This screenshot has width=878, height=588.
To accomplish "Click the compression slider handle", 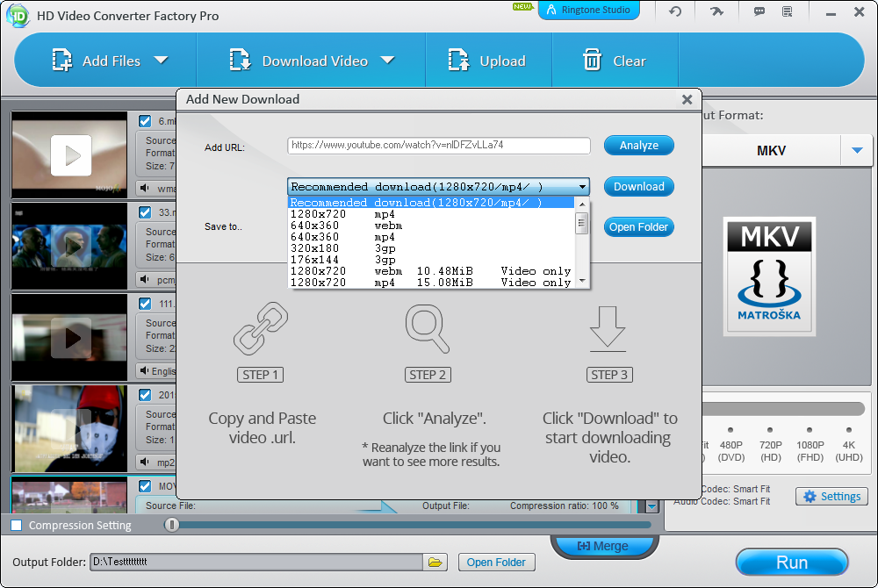I will point(172,525).
